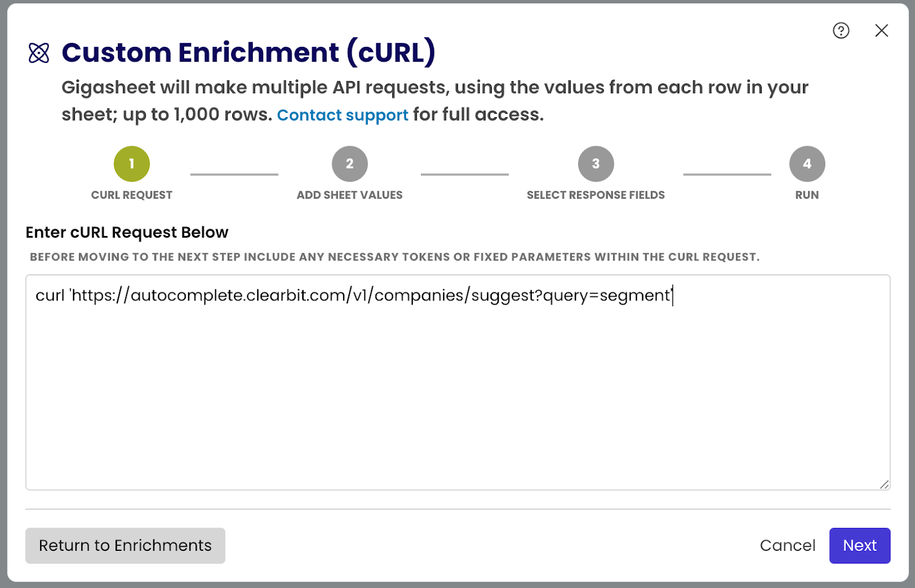Viewport: 915px width, 588px height.
Task: Click the RUN step label
Action: [807, 195]
